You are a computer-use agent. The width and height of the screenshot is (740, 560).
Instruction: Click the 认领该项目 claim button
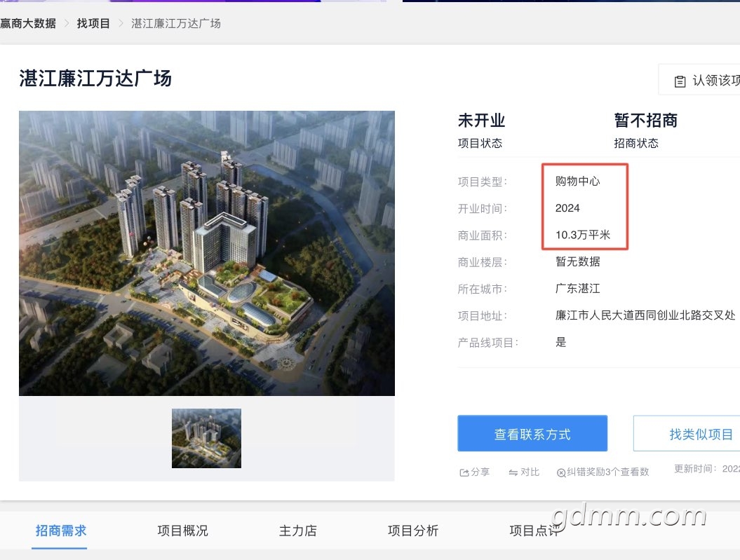(x=699, y=80)
